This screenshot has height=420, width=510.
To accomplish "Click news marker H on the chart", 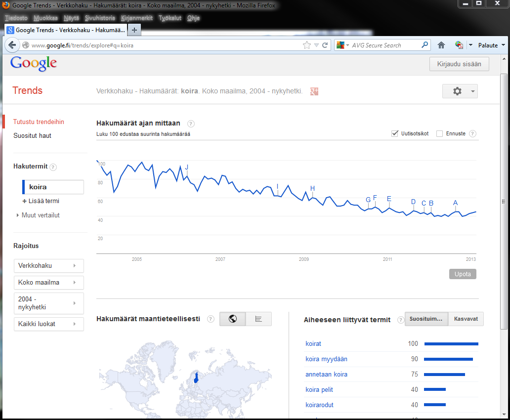I will pyautogui.click(x=312, y=188).
